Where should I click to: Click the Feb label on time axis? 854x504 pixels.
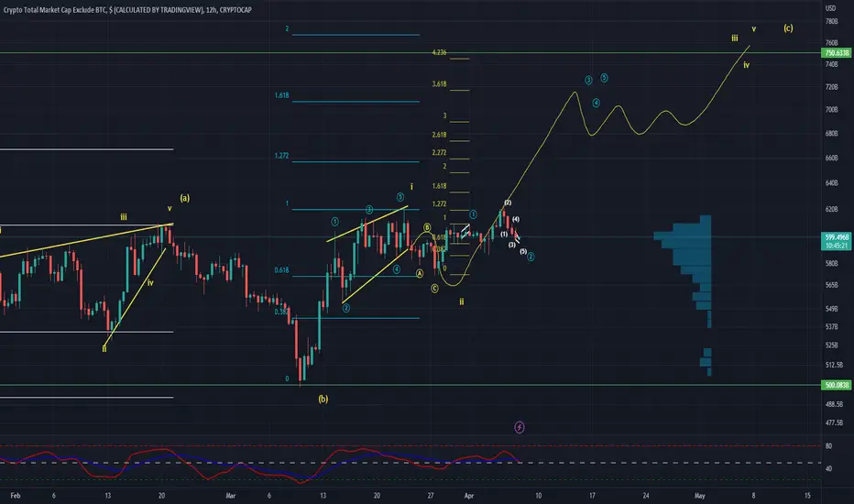click(x=16, y=495)
